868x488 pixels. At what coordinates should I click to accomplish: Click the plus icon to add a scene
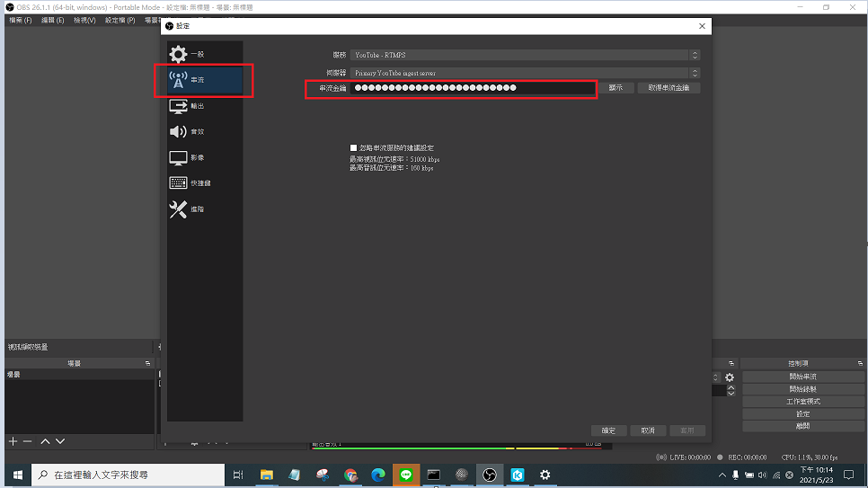13,441
